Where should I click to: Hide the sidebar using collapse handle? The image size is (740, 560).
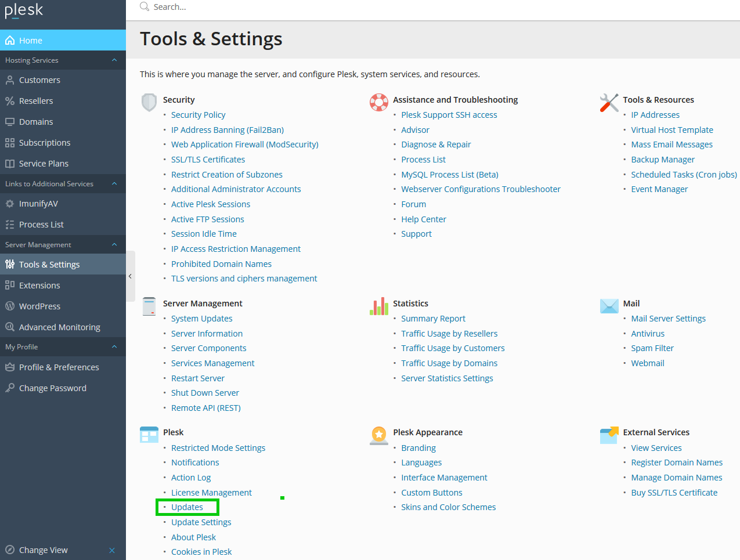coord(131,276)
